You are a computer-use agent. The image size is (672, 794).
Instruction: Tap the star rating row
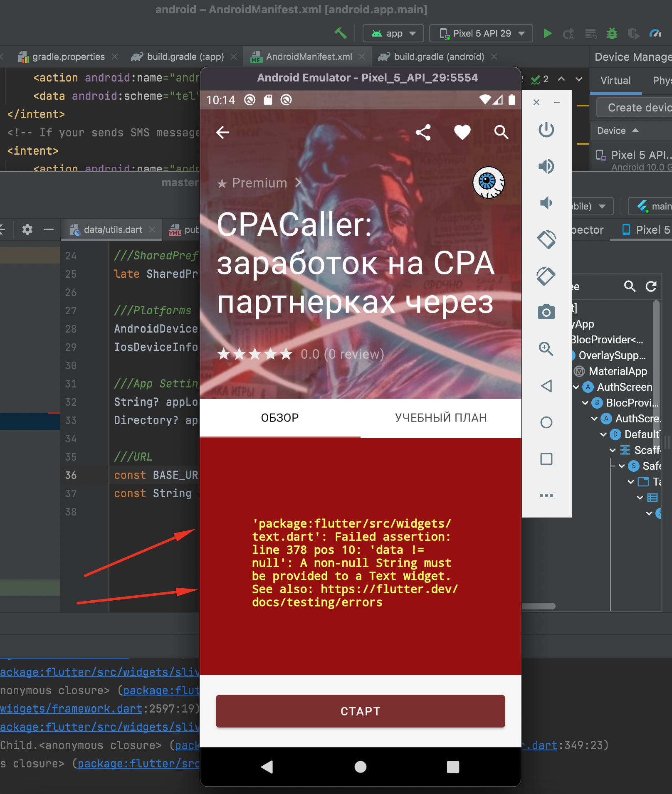254,354
